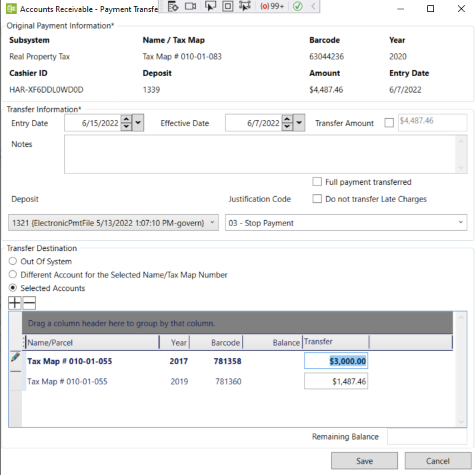Screen dimensions: 476x475
Task: Enable the Full payment transferred checkbox
Action: pos(317,182)
